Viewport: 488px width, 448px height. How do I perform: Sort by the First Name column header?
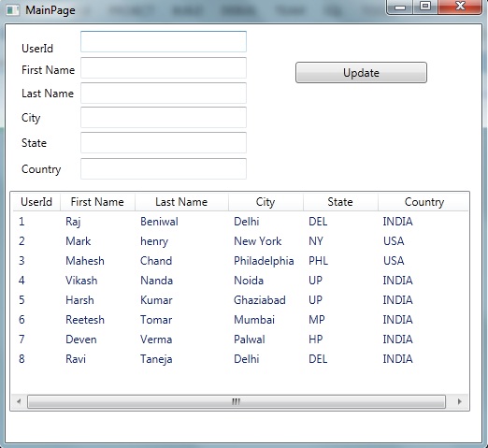pos(97,202)
